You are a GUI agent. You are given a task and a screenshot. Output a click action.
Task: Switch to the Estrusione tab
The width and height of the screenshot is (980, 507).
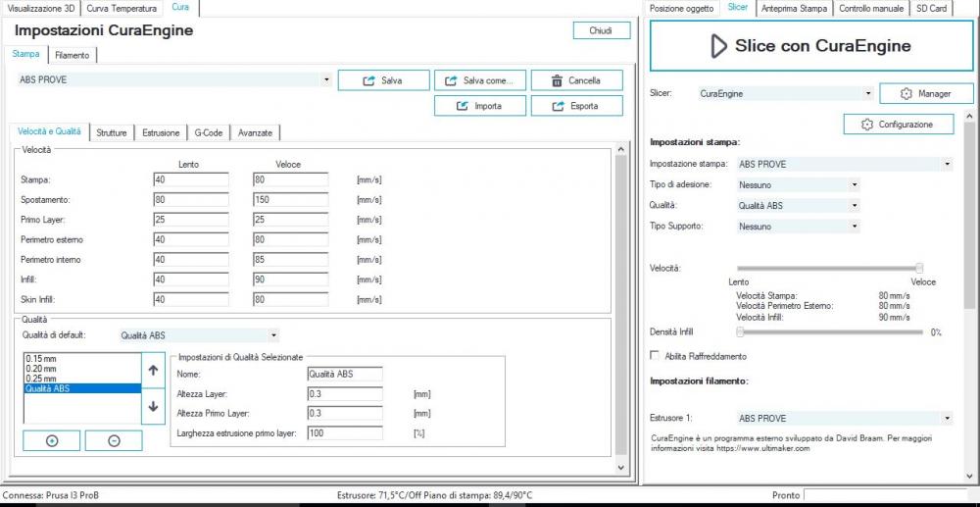pyautogui.click(x=160, y=132)
